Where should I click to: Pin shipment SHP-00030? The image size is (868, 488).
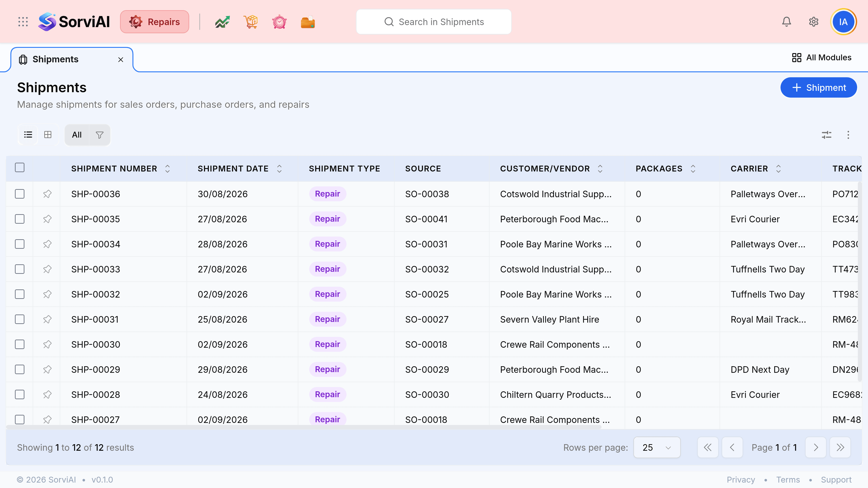[47, 345]
